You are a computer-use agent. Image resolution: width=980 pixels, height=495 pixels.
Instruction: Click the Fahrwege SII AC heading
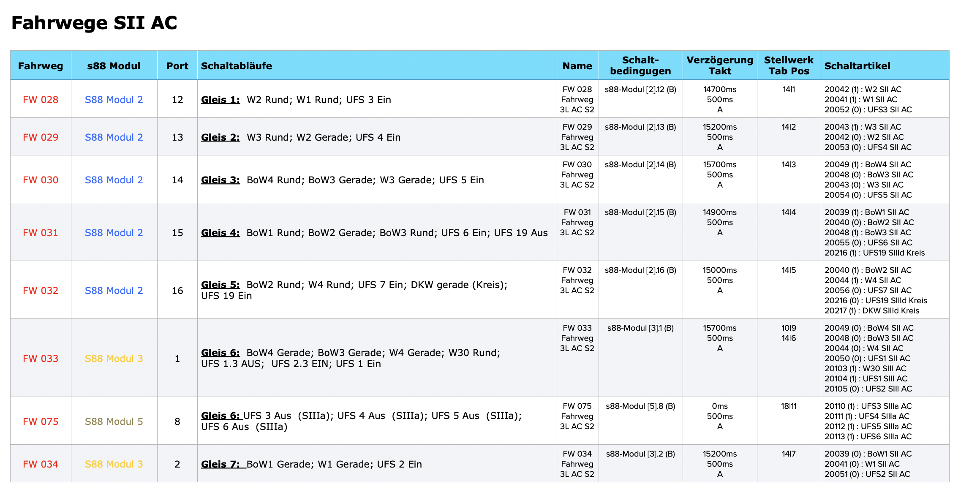94,23
